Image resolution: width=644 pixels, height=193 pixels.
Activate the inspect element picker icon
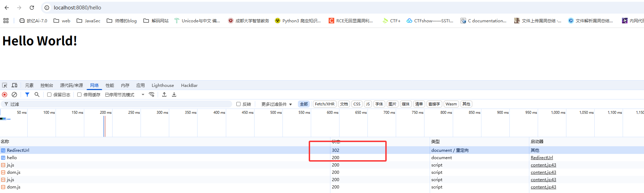tap(5, 85)
